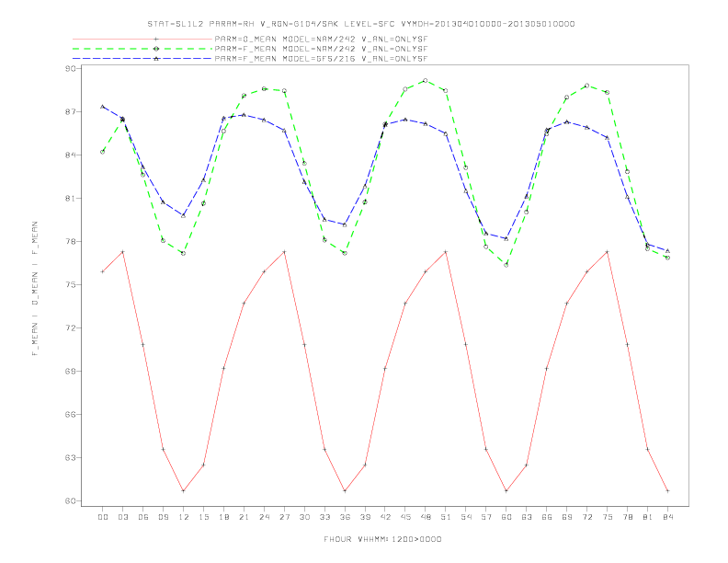Click the x-axis forecast hour label 72
Screen dimensions: 728x563
[587, 517]
